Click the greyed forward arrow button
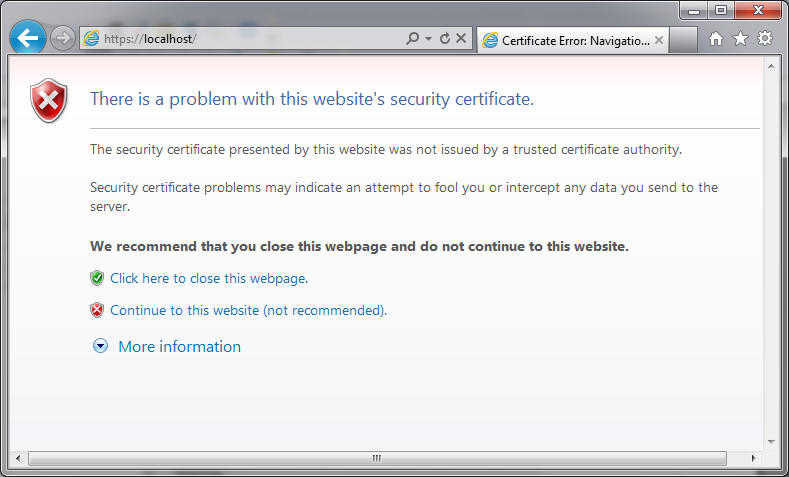789x477 pixels. (63, 38)
